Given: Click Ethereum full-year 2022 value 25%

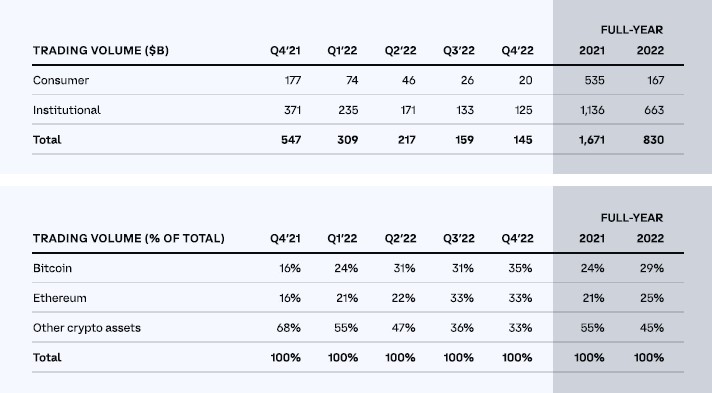Looking at the screenshot, I should pos(652,298).
